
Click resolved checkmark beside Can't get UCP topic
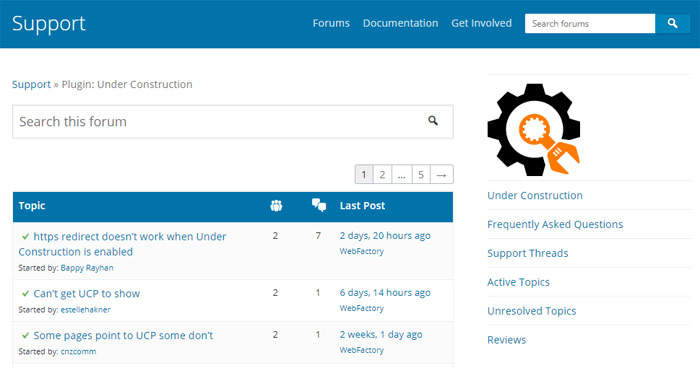coord(25,293)
